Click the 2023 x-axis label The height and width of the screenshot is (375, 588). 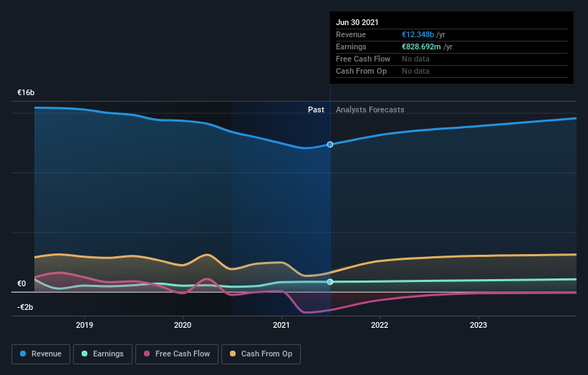coord(478,325)
